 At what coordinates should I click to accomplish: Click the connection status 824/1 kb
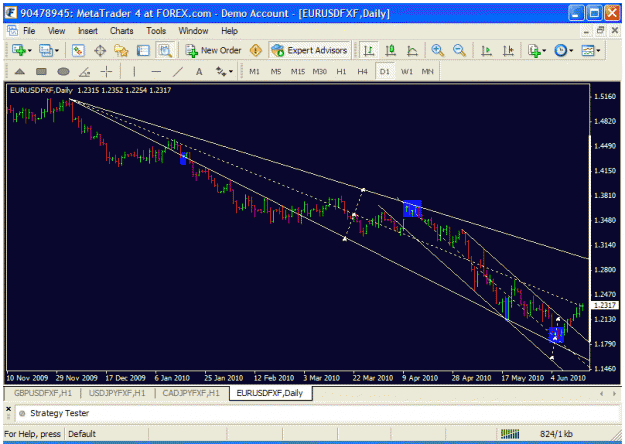point(556,434)
